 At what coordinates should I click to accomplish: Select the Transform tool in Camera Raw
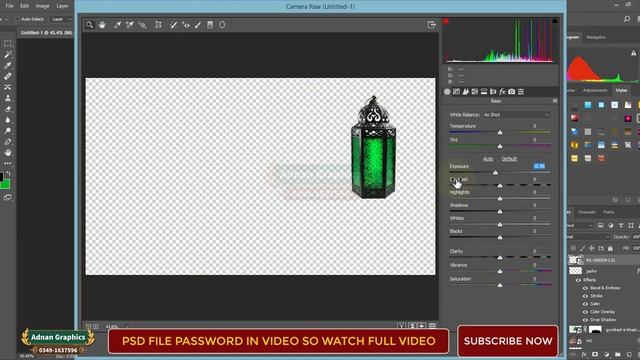158,25
